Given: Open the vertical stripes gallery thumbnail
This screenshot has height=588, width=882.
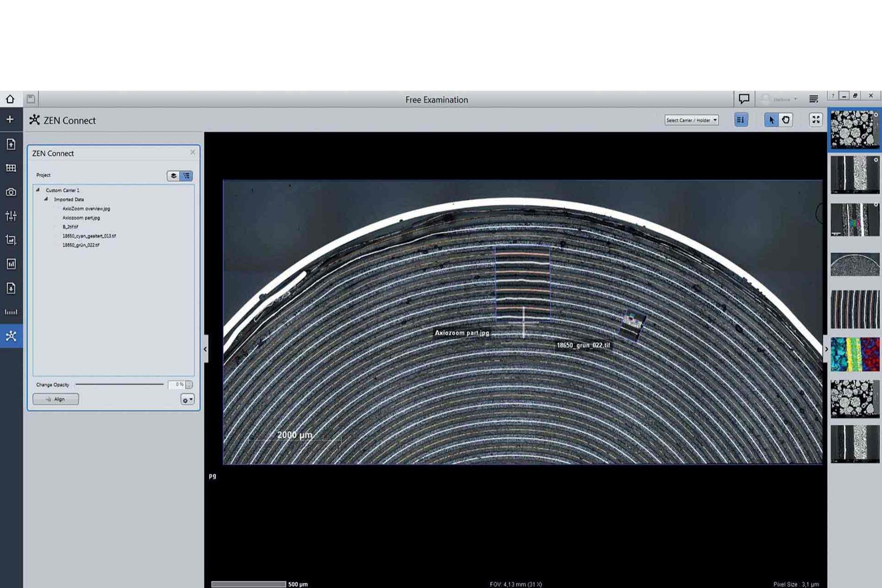Looking at the screenshot, I should [x=855, y=309].
